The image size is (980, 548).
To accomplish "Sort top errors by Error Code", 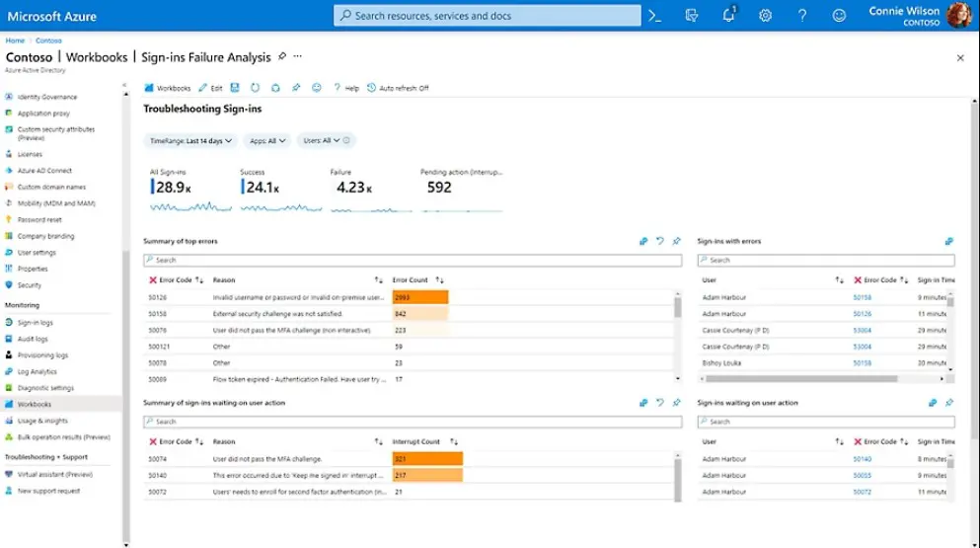I will click(x=199, y=280).
